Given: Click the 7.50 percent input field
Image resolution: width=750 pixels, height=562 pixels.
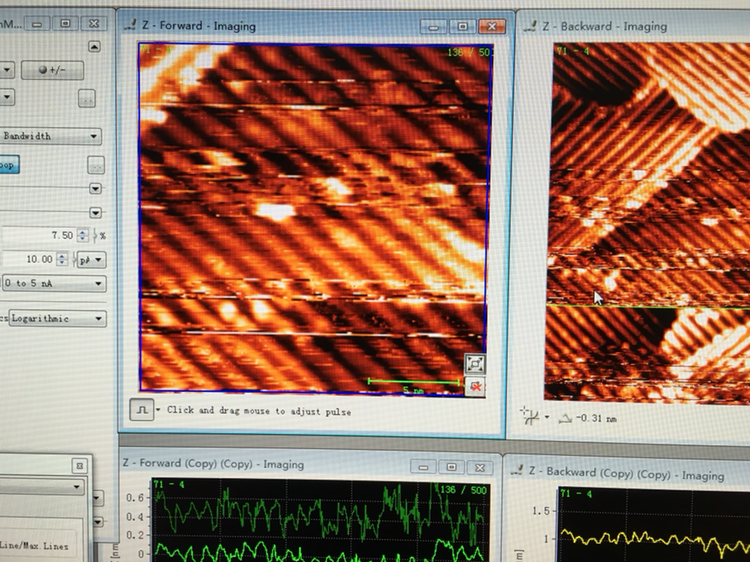Looking at the screenshot, I should click(x=39, y=235).
